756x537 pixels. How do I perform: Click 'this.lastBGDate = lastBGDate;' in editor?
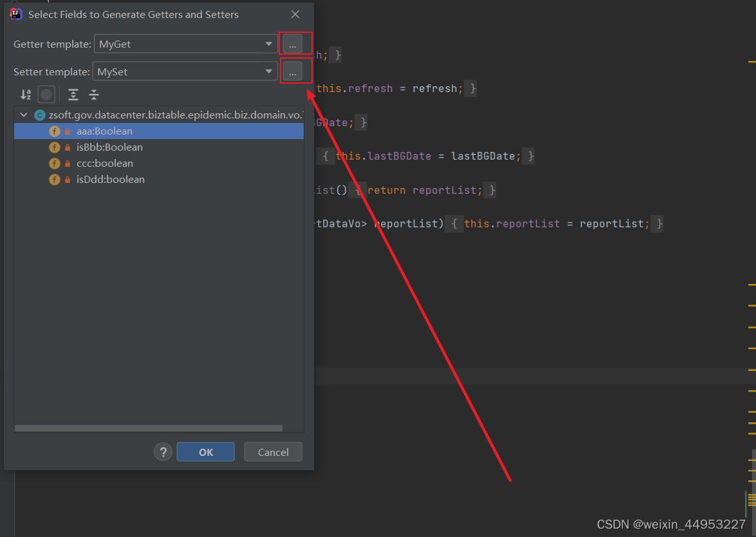(x=428, y=156)
